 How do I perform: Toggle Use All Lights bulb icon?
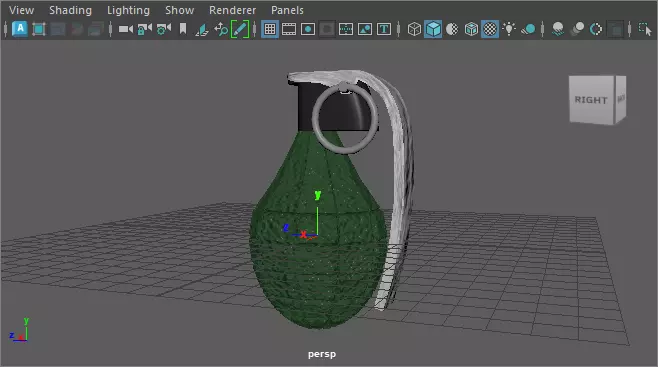509,29
